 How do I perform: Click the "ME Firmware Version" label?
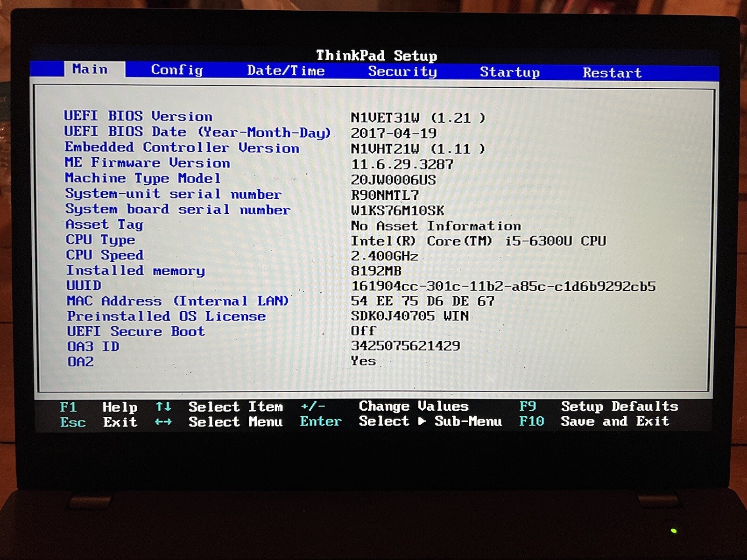(148, 162)
